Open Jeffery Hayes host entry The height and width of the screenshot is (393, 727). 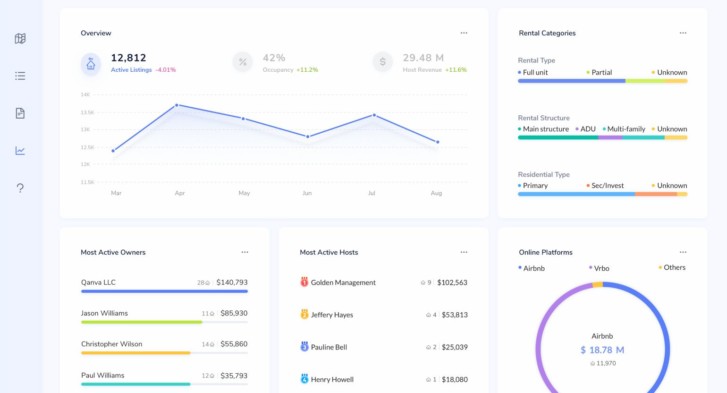coord(384,315)
